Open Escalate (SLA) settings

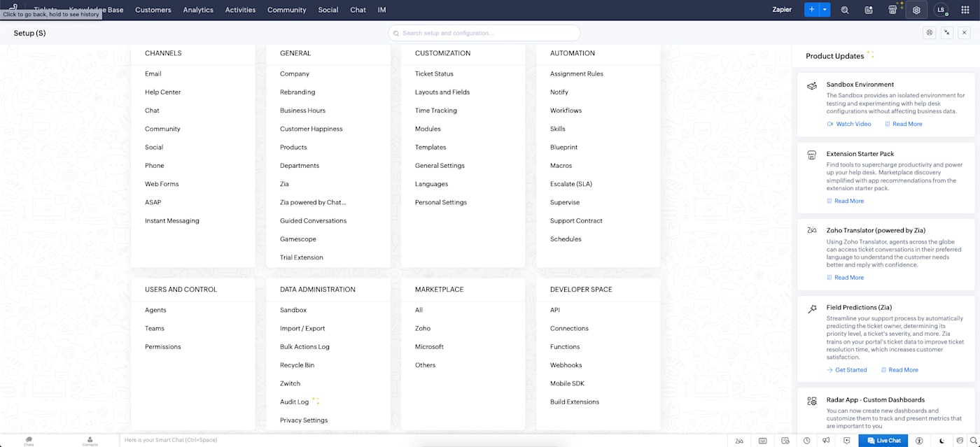(x=571, y=184)
